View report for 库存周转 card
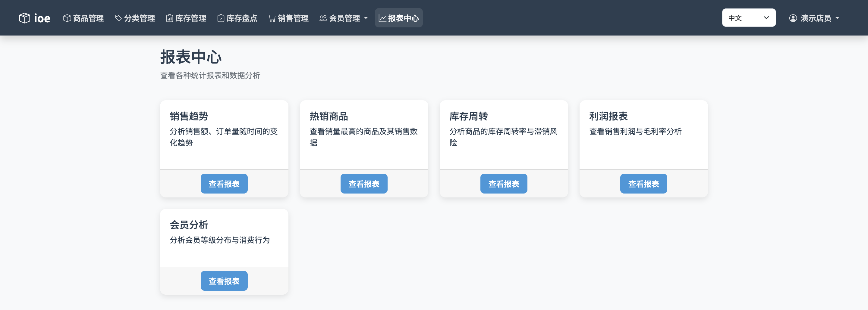This screenshot has width=868, height=310. [x=504, y=184]
